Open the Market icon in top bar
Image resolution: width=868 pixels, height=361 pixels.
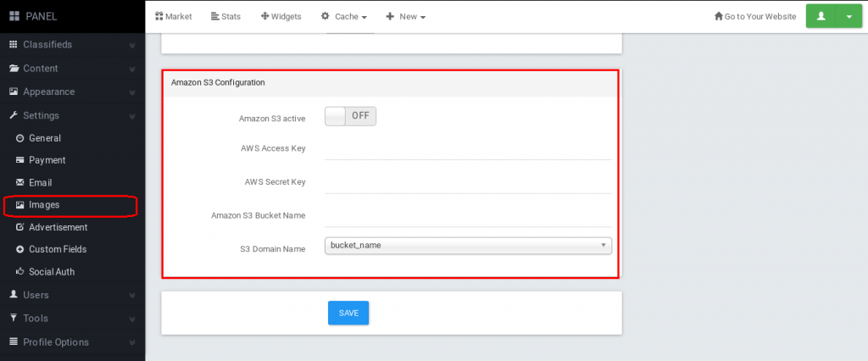(159, 16)
